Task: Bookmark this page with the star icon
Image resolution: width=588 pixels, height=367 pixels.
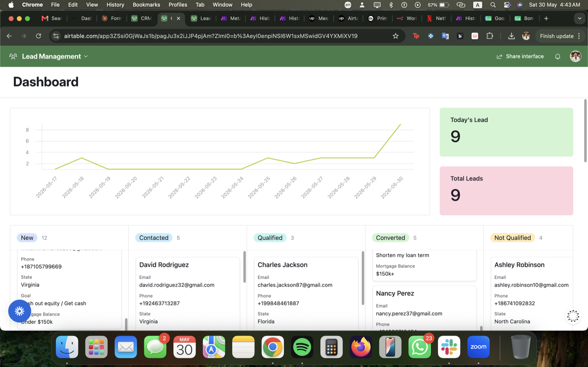Action: point(396,36)
